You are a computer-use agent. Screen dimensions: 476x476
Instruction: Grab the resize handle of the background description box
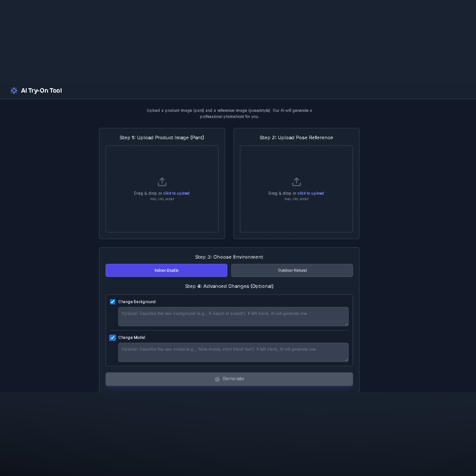346,324
